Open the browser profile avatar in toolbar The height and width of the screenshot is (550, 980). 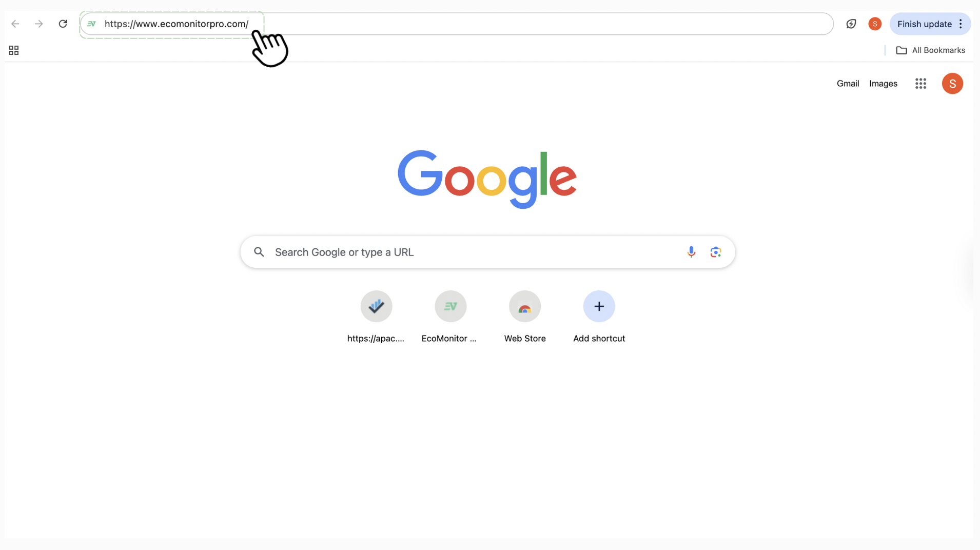(875, 24)
